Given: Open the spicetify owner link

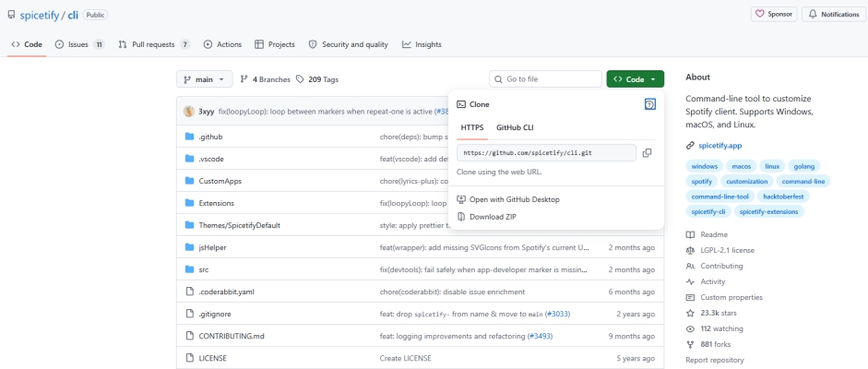Looking at the screenshot, I should tap(40, 15).
